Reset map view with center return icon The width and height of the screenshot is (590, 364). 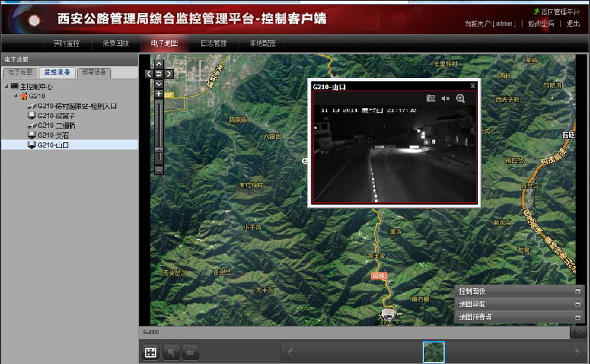coord(159,74)
